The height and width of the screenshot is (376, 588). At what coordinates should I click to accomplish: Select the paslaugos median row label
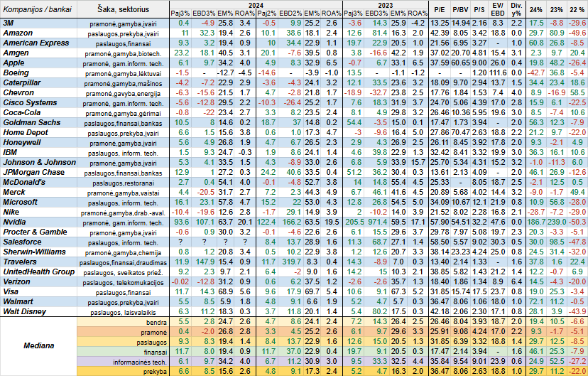click(123, 342)
